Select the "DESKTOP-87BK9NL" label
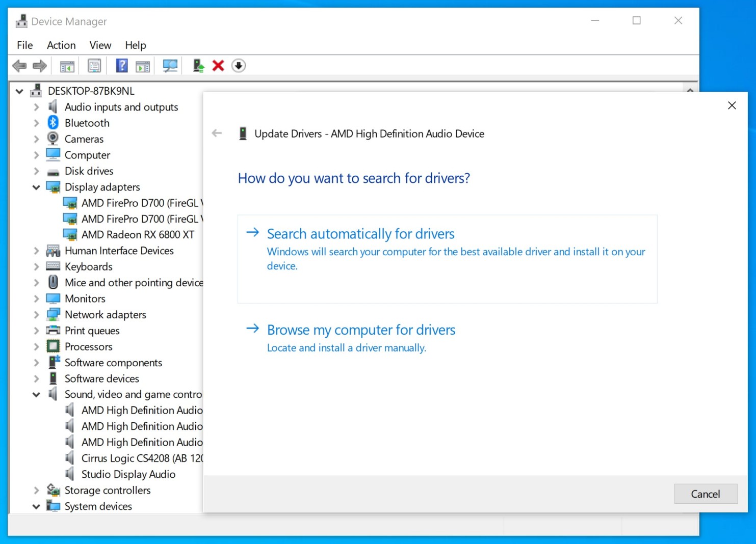Screen dimensions: 756x544 [x=91, y=91]
